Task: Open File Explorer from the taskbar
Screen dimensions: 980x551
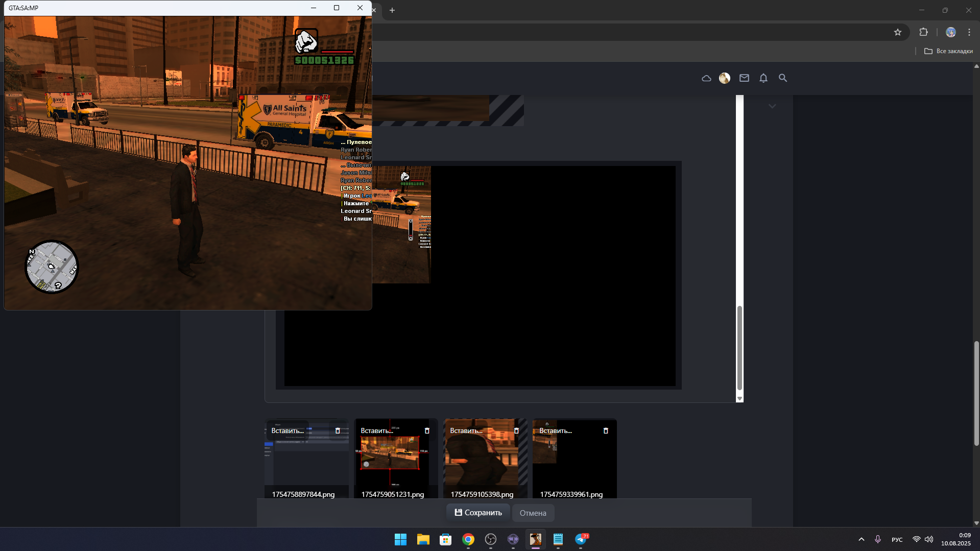Action: click(x=423, y=539)
